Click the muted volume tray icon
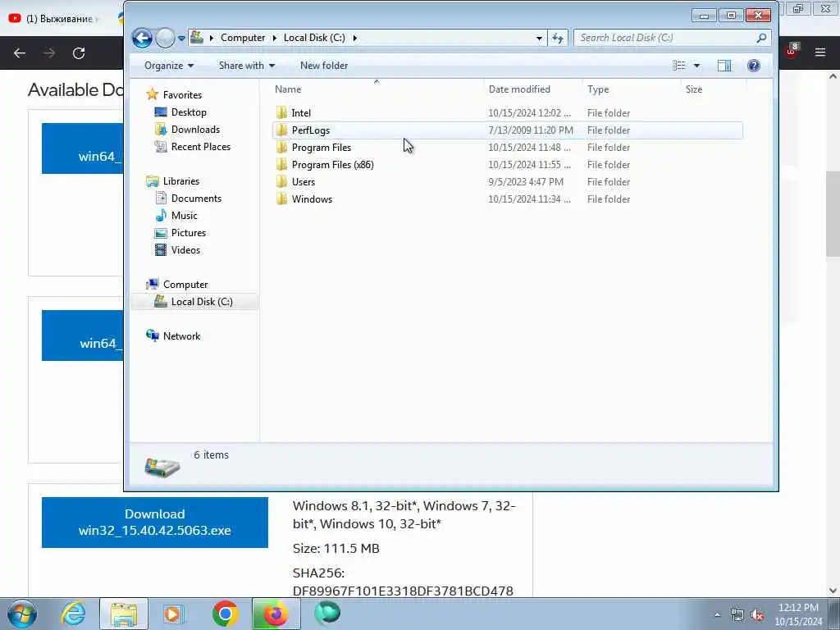The width and height of the screenshot is (840, 630). [757, 615]
